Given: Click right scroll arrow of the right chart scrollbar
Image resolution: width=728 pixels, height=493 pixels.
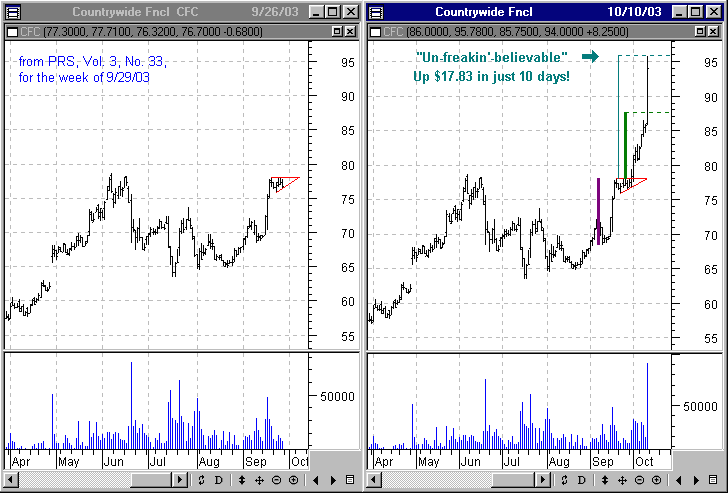Looking at the screenshot, I should click(x=543, y=480).
